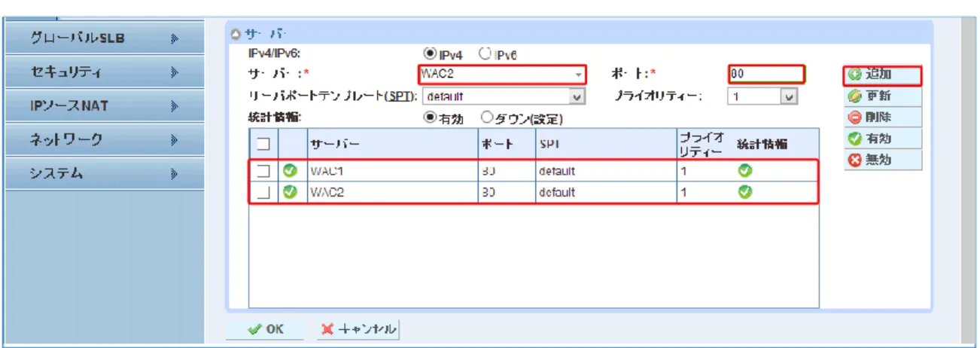Image resolution: width=980 pixels, height=348 pixels.
Task: Click default SPT cell in WAC2 row
Action: 605,192
